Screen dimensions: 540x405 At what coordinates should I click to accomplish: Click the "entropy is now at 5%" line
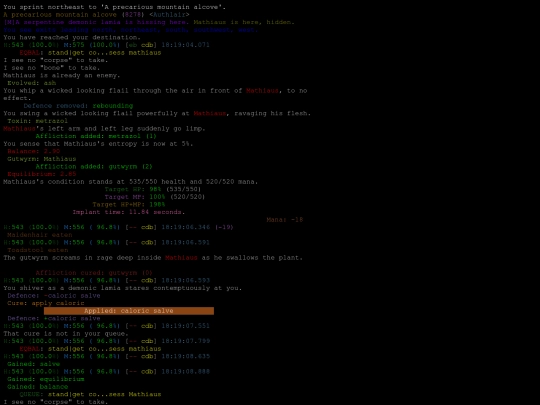tap(98, 144)
